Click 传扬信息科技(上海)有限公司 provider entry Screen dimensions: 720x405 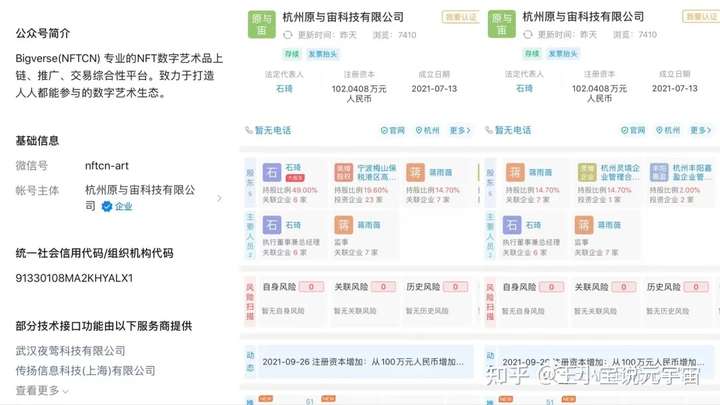tap(85, 371)
